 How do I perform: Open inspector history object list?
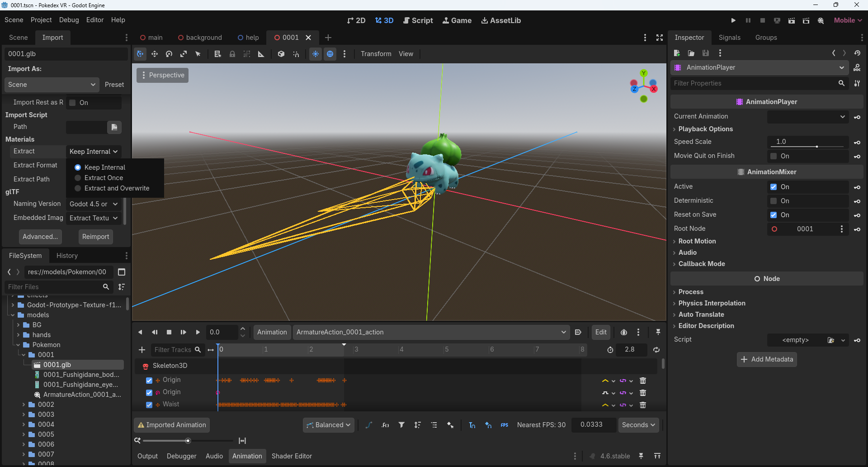point(857,53)
